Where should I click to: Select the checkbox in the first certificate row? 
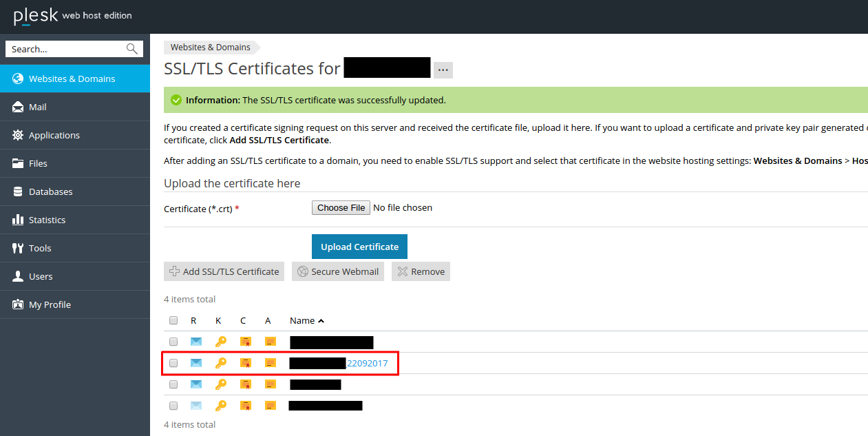point(173,342)
